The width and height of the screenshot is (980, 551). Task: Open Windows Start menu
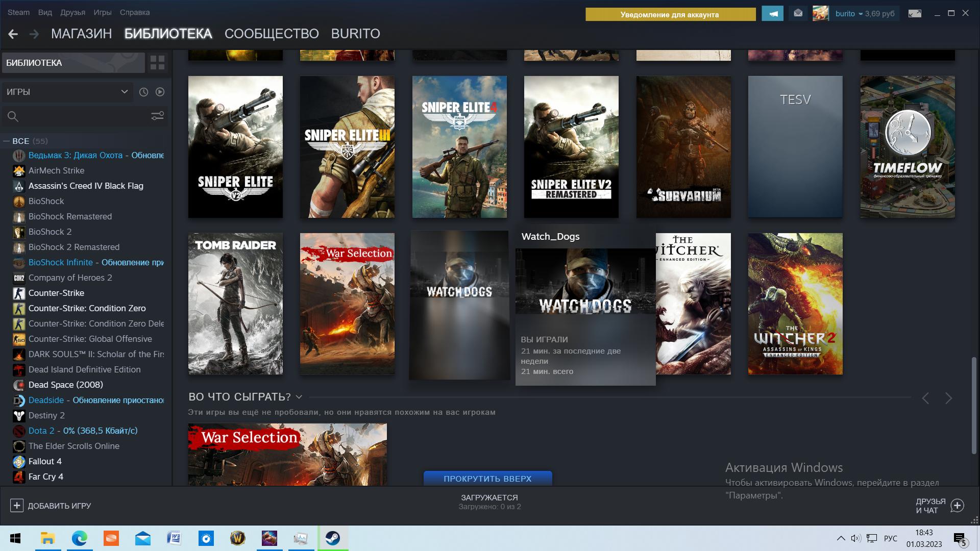(15, 538)
